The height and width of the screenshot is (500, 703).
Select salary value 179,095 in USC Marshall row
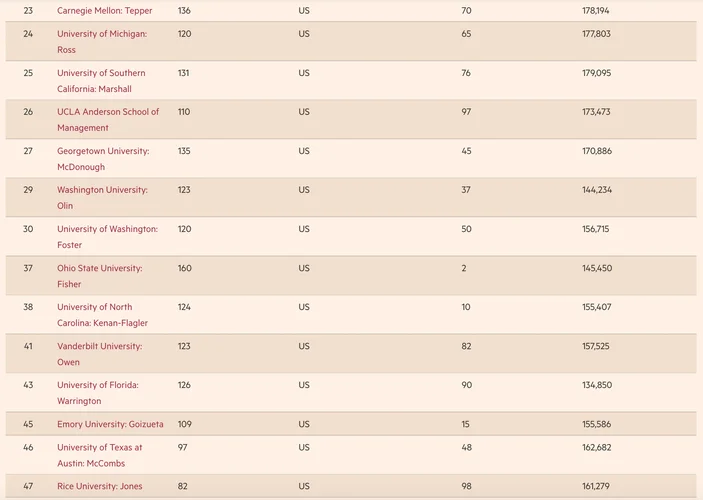click(597, 73)
